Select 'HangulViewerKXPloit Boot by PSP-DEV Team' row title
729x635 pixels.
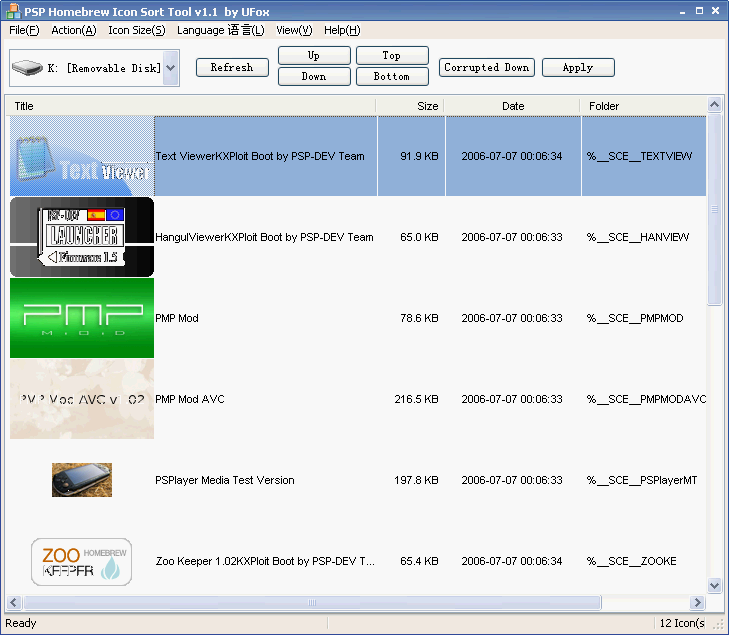coord(264,237)
